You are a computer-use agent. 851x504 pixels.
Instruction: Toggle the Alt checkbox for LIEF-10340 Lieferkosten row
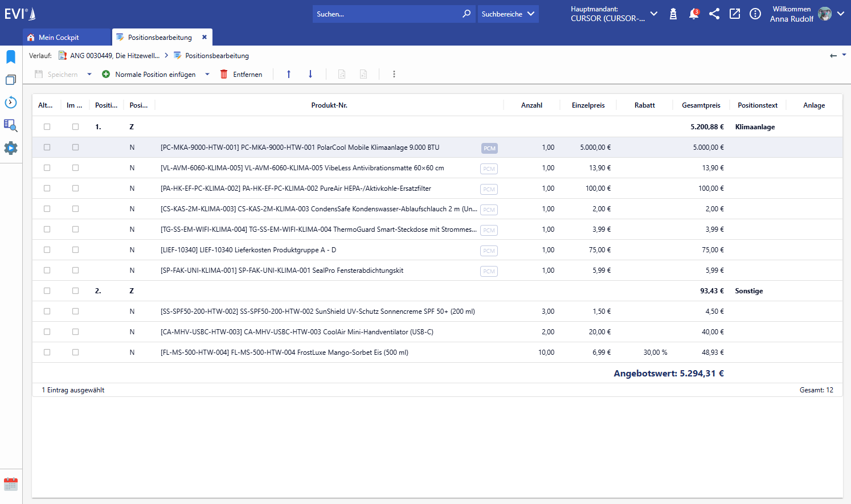pos(47,250)
